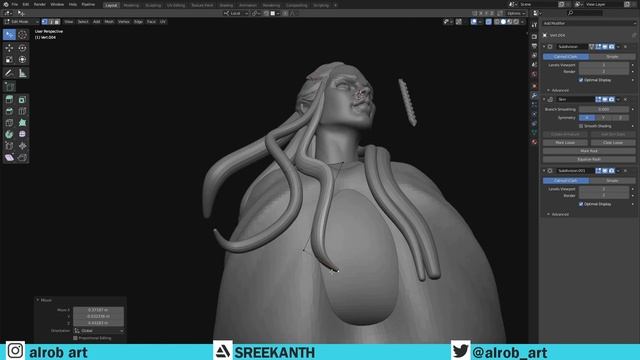The height and width of the screenshot is (360, 640).
Task: Open the Render menu
Action: 40,4
